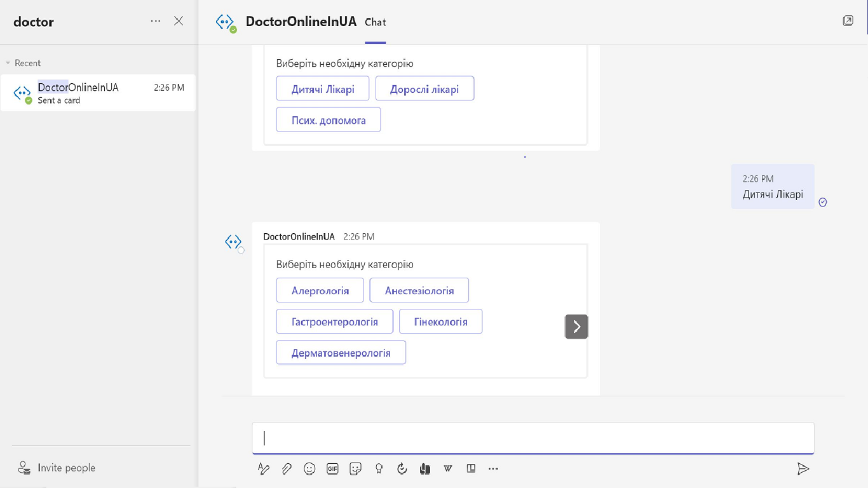
Task: Focus the message compose box
Action: click(533, 438)
